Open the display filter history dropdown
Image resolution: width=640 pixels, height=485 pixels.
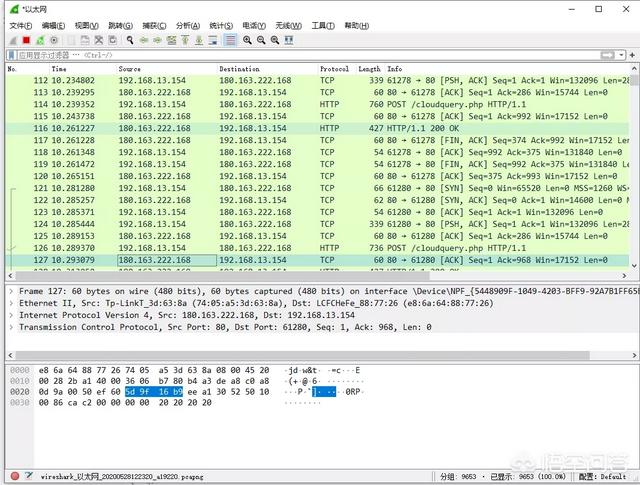[621, 55]
